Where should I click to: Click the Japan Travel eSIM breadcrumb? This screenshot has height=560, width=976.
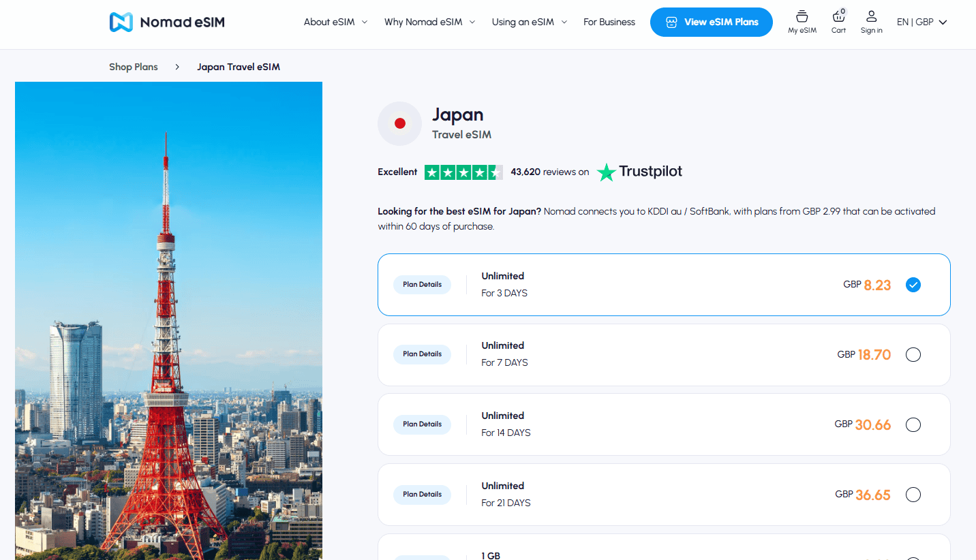(239, 67)
